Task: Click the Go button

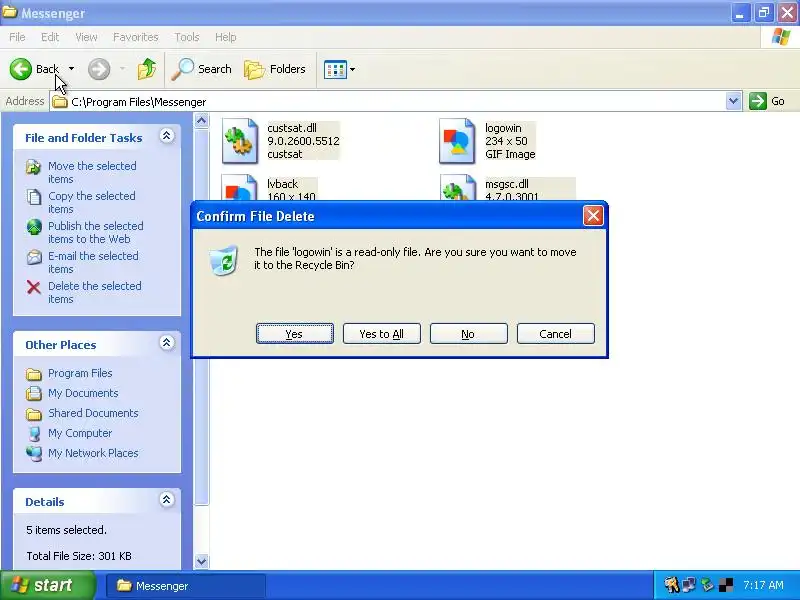Action: [767, 101]
